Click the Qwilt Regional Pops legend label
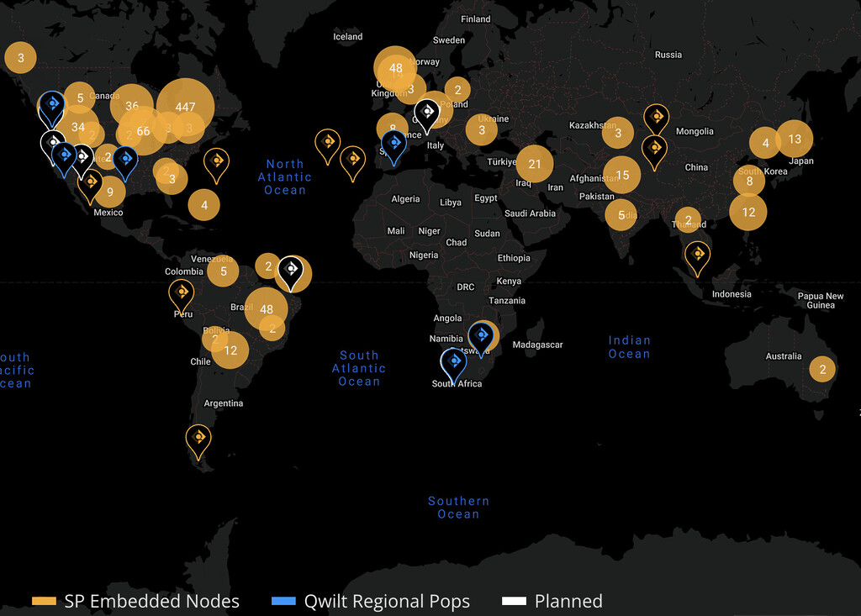Image resolution: width=861 pixels, height=616 pixels. point(387,601)
